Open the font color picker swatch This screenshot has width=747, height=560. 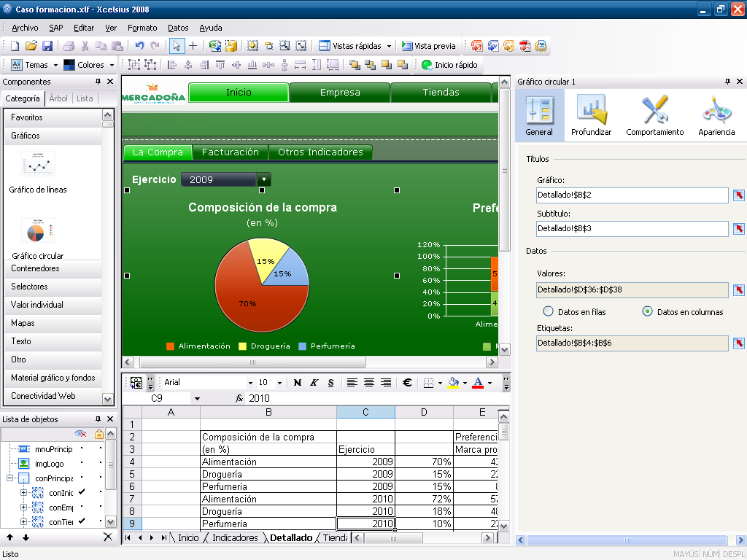pyautogui.click(x=478, y=383)
